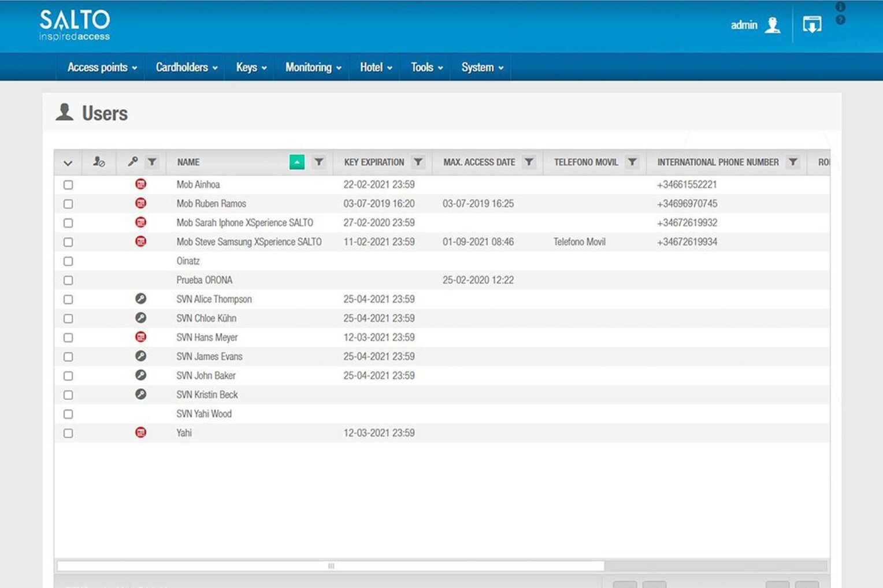The width and height of the screenshot is (883, 588).
Task: Open the Key Expiration filter icon
Action: (x=418, y=162)
